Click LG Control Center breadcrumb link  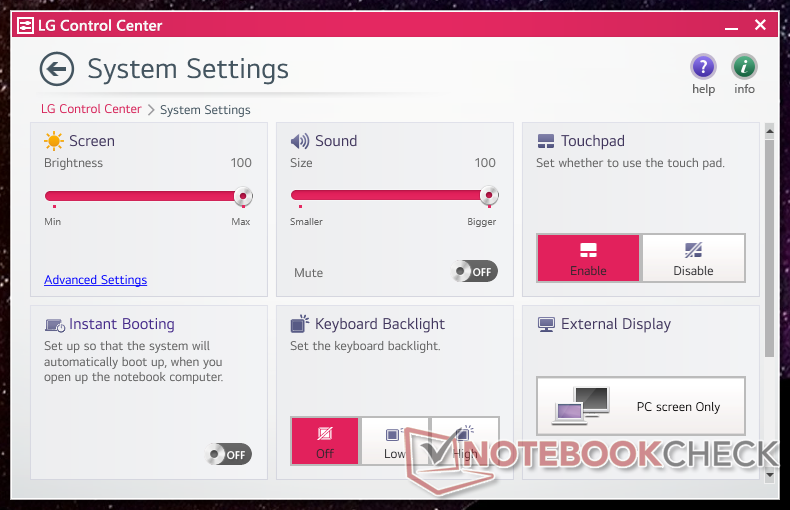[91, 109]
